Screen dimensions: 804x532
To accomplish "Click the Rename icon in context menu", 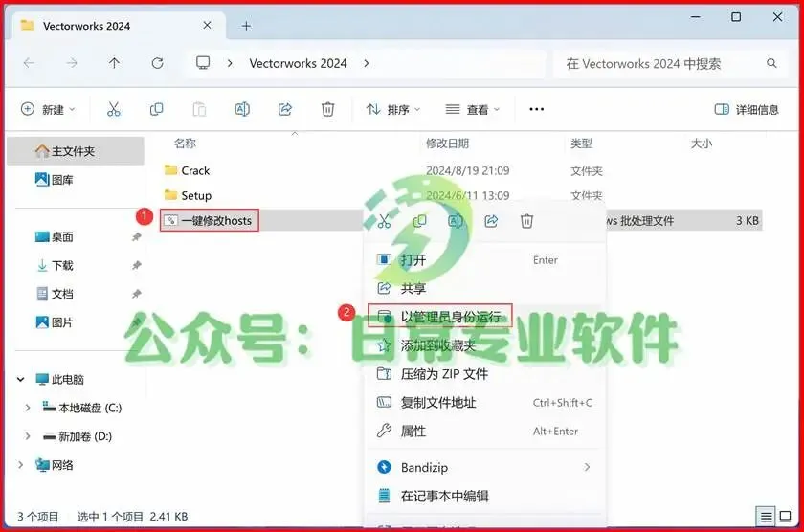I will pos(456,221).
